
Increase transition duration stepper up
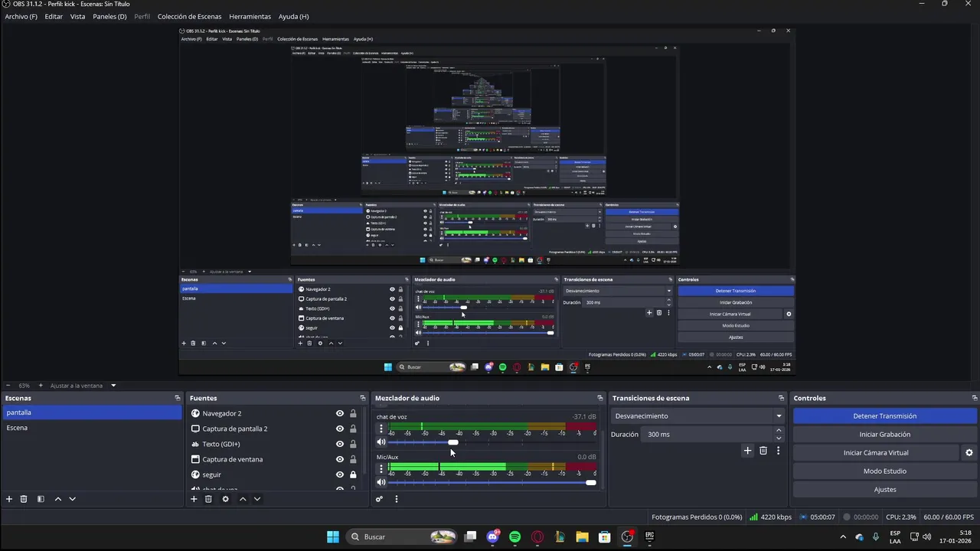779,430
